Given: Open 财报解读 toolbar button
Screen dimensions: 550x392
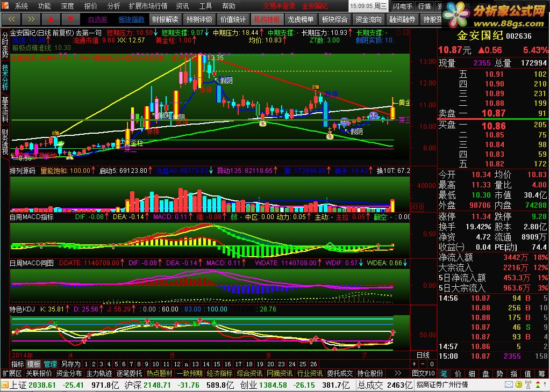Looking at the screenshot, I should pyautogui.click(x=165, y=20).
